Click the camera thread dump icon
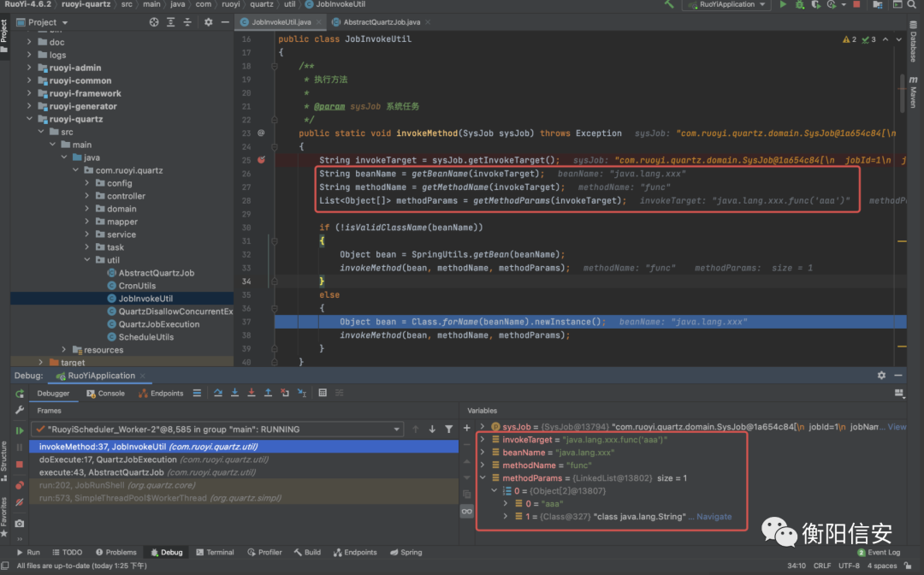The height and width of the screenshot is (575, 924). click(20, 523)
